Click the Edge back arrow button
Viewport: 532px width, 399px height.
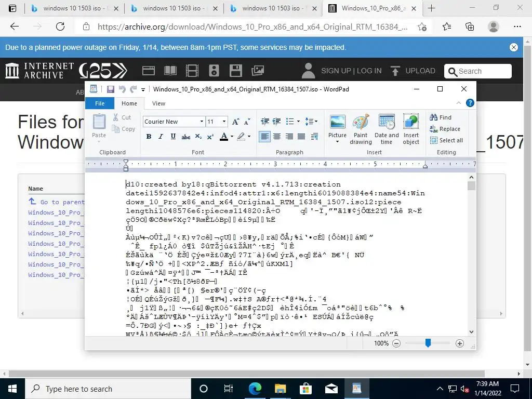pyautogui.click(x=14, y=26)
